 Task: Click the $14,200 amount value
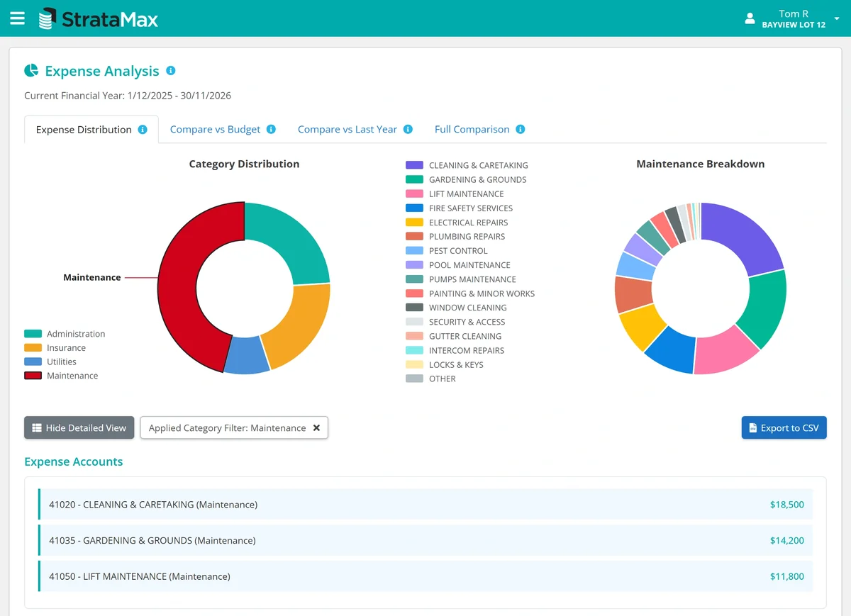point(787,540)
